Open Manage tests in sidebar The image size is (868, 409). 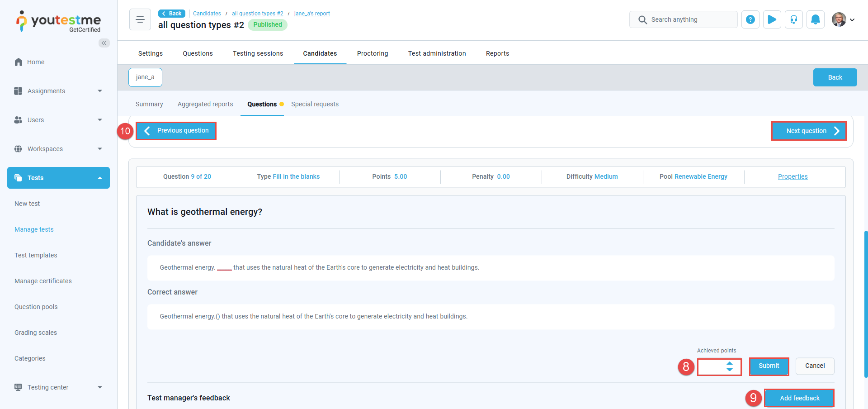coord(34,229)
